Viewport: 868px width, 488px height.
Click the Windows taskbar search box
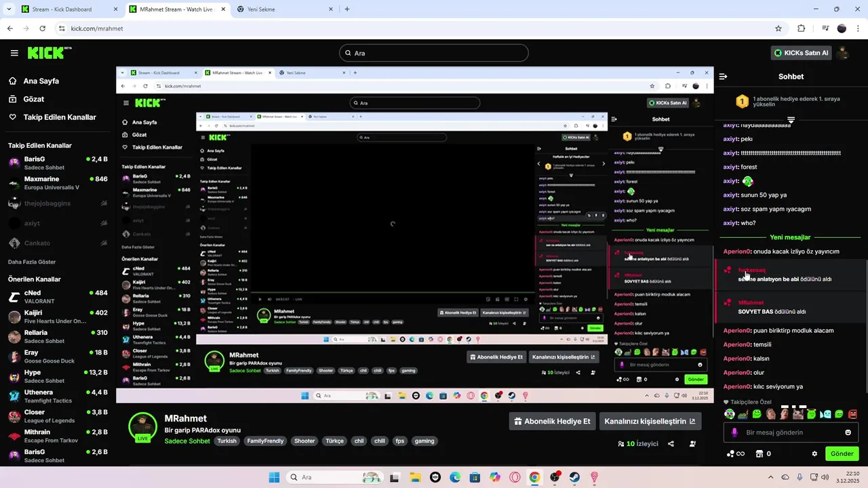point(335,477)
